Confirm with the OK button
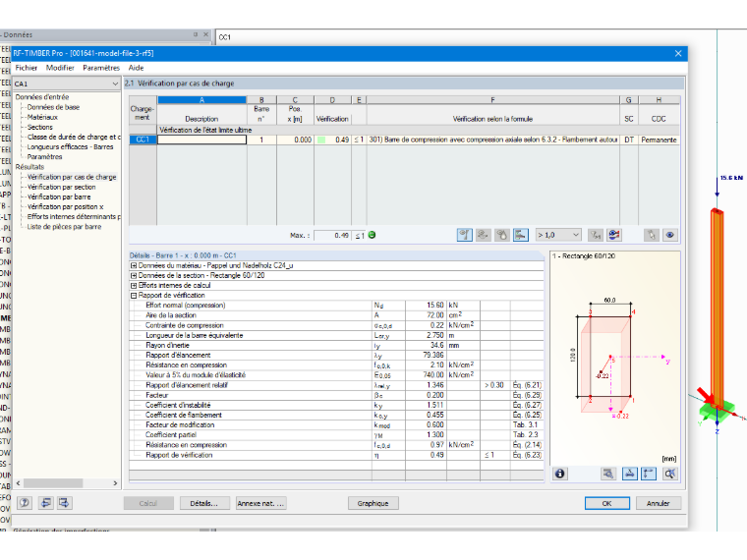Image resolution: width=747 pixels, height=560 pixels. (x=607, y=503)
